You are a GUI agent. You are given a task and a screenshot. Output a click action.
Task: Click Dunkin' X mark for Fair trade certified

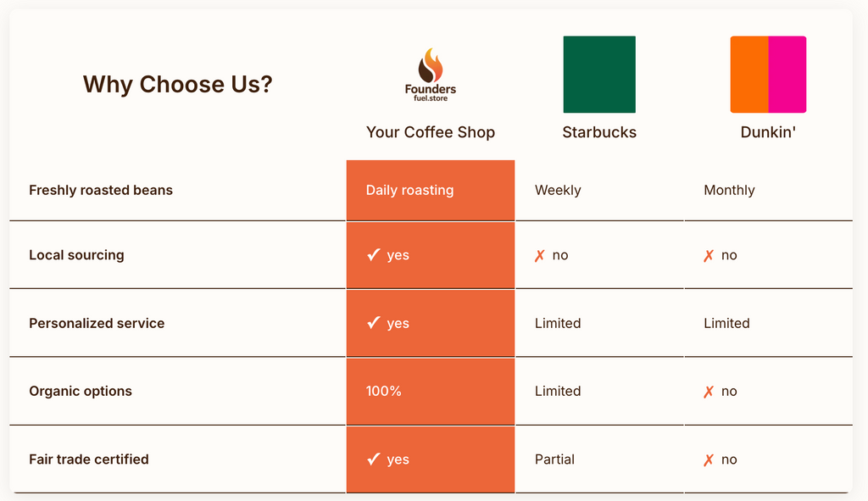coord(709,460)
